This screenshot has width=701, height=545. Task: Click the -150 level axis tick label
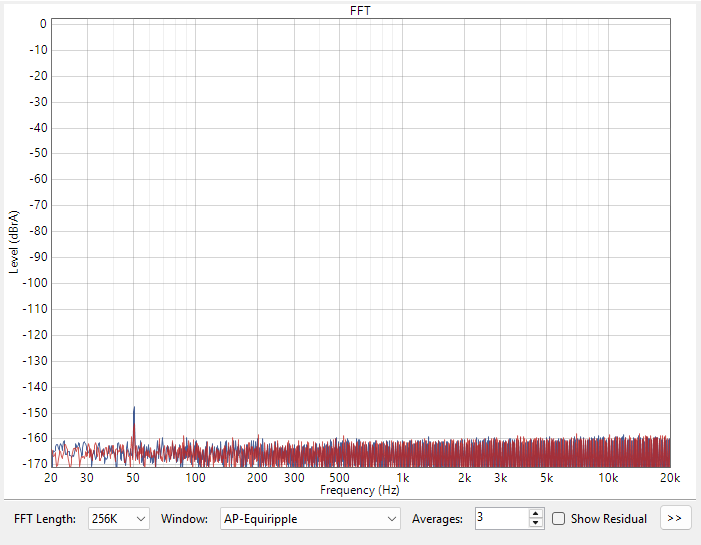pyautogui.click(x=34, y=413)
